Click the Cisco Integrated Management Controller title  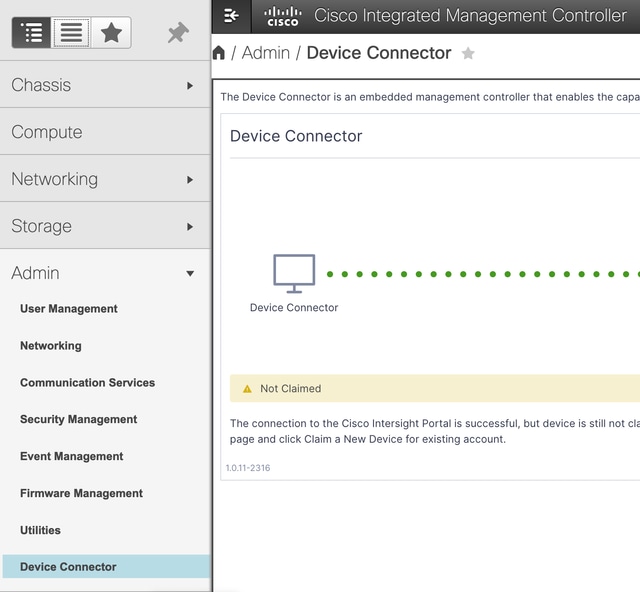click(470, 16)
